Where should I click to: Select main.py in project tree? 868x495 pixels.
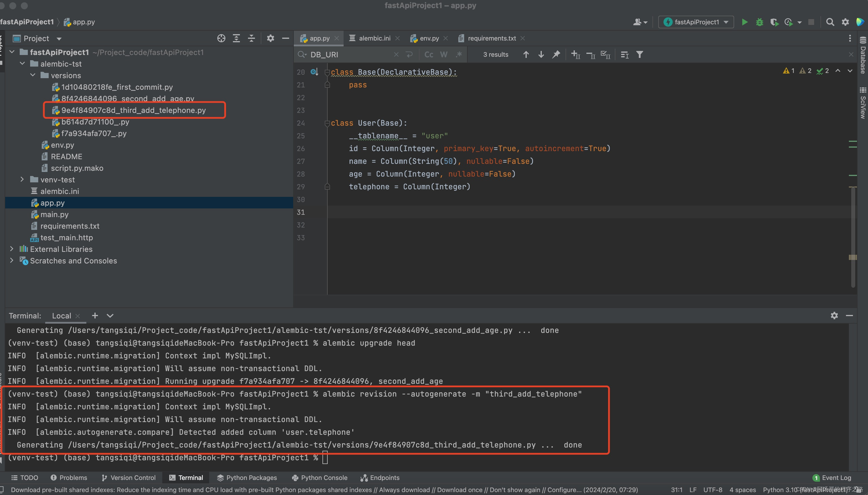pyautogui.click(x=54, y=214)
